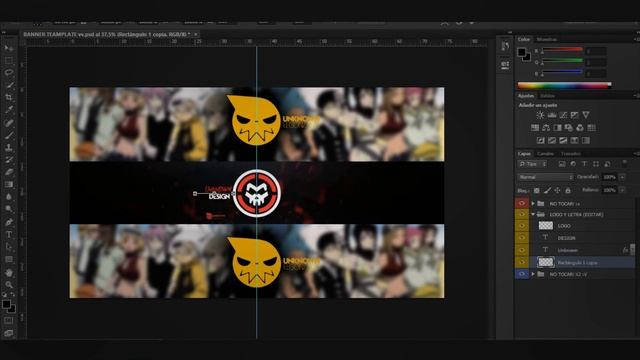The width and height of the screenshot is (640, 360).
Task: Add a Hue/Saturation adjustment
Action: pos(535,128)
